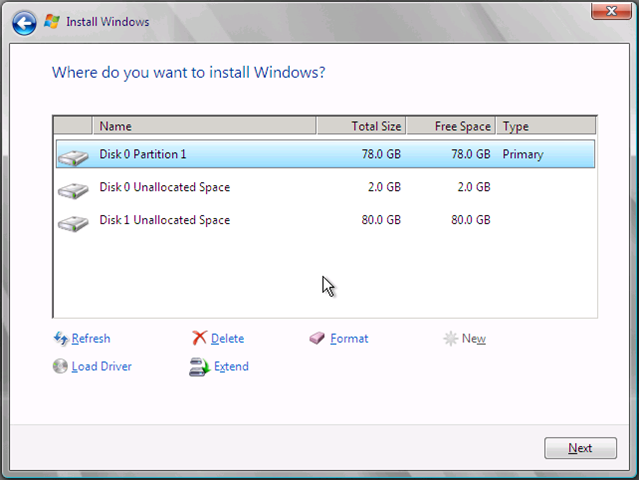Sort list by Name column header
Screen dimensions: 639x480
(205, 126)
